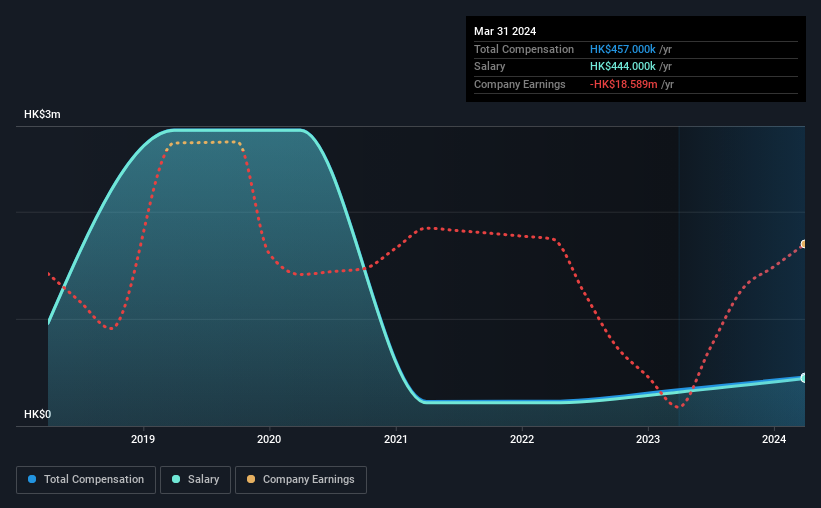Click the HK$3m y-axis label
Image resolution: width=821 pixels, height=508 pixels.
(42, 114)
